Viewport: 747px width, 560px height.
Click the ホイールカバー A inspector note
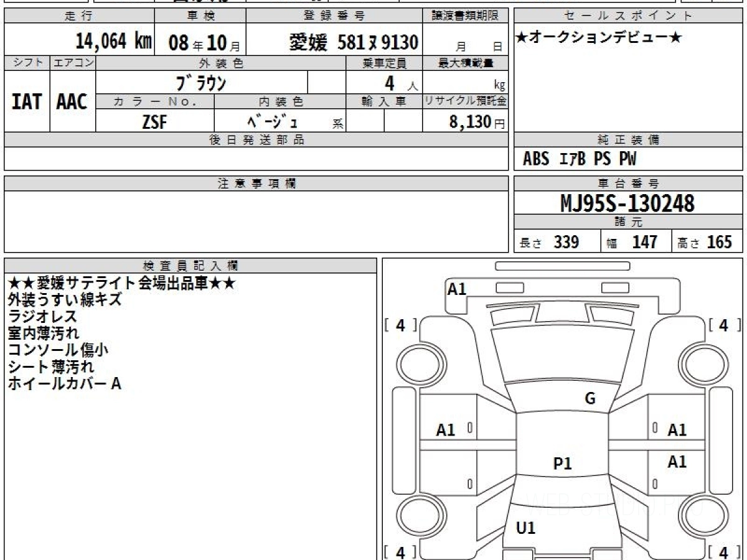click(x=64, y=384)
